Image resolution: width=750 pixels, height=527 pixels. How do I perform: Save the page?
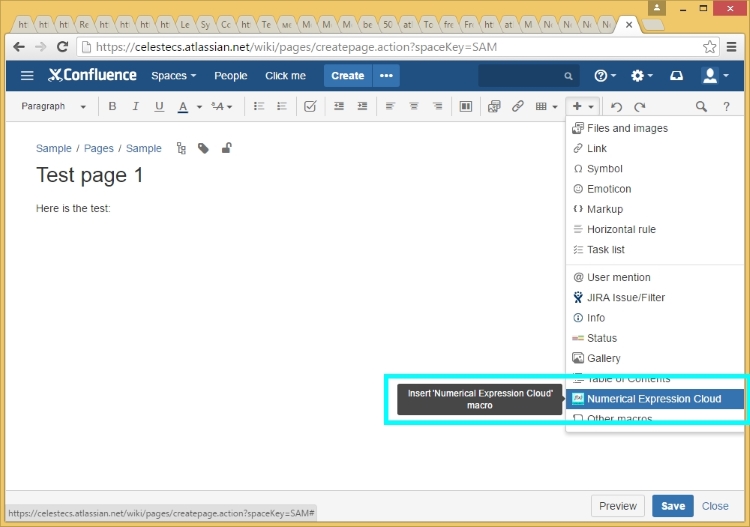coord(673,506)
